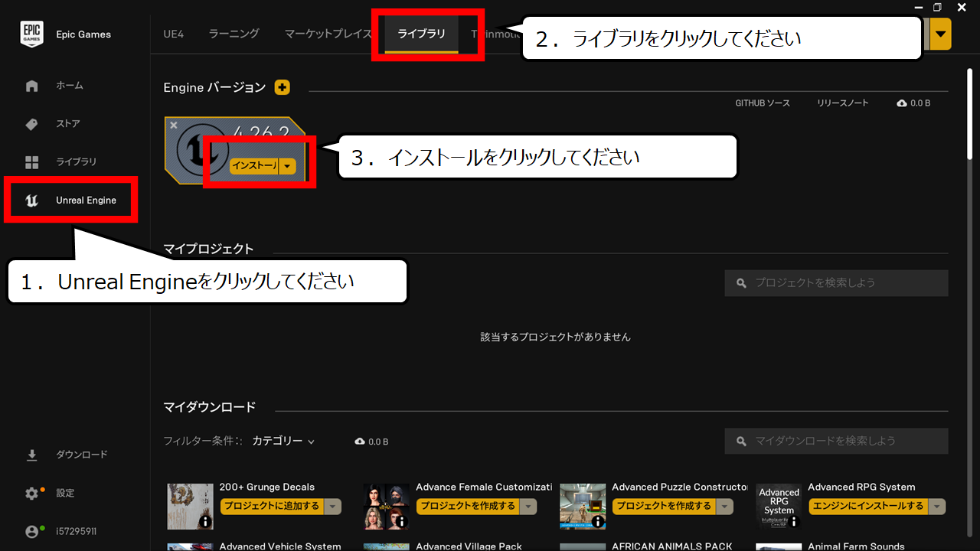Viewport: 980px width, 551px height.
Task: Open the ラーニング tab
Action: tap(234, 34)
